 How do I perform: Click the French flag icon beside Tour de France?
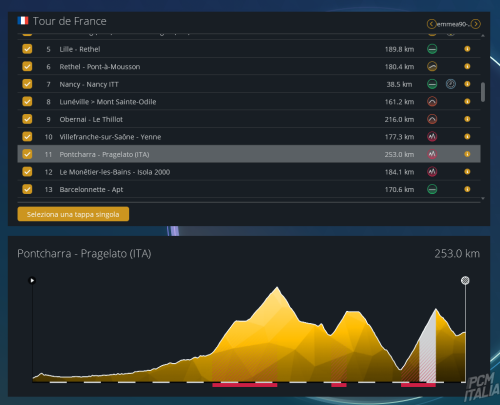(x=23, y=21)
